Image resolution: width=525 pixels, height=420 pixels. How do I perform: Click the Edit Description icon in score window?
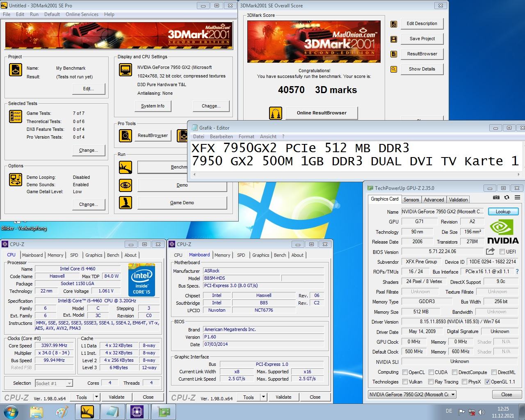tap(394, 24)
